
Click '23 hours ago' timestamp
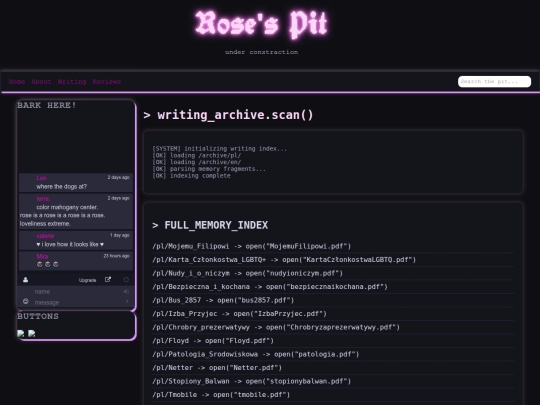116,256
